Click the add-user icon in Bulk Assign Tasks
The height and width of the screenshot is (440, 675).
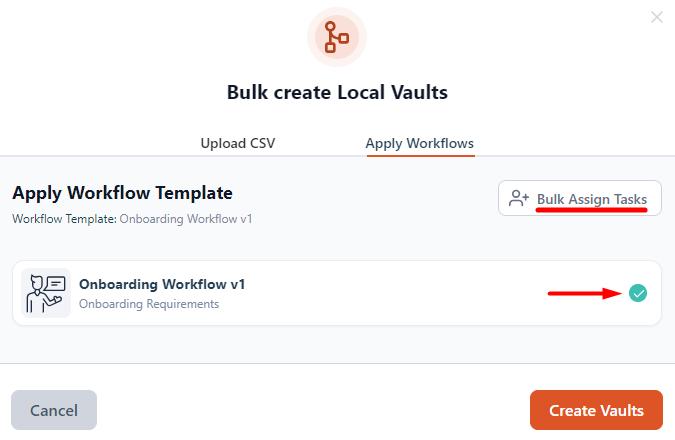pos(518,198)
